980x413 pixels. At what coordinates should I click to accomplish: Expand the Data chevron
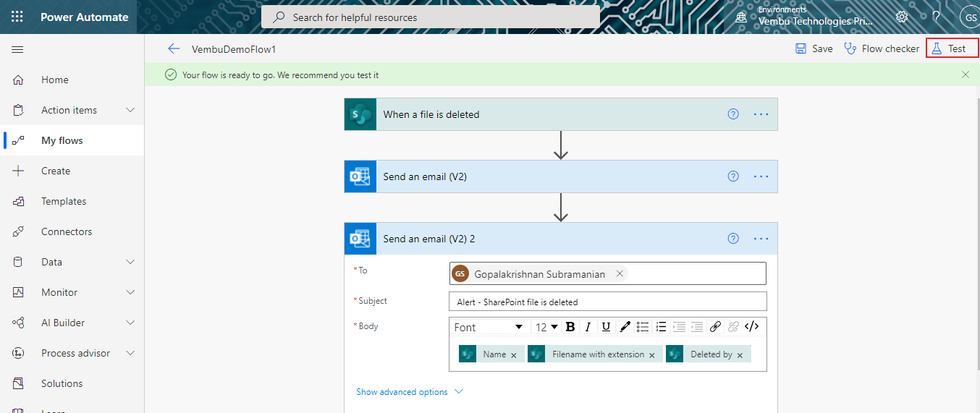coord(130,262)
